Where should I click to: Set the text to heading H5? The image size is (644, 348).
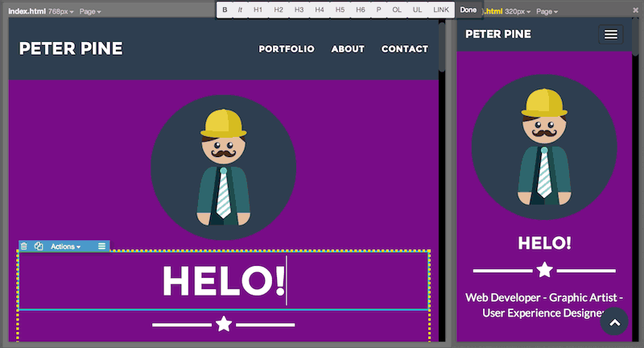click(x=340, y=10)
